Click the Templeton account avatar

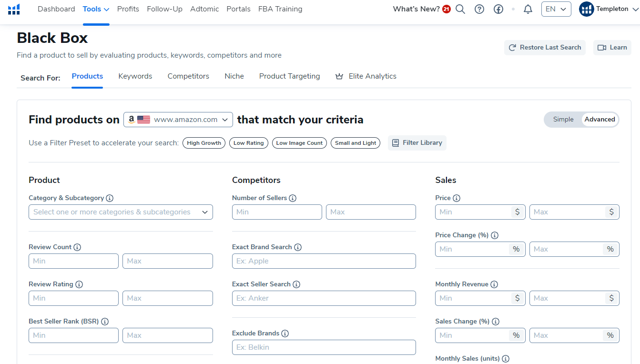(x=587, y=9)
